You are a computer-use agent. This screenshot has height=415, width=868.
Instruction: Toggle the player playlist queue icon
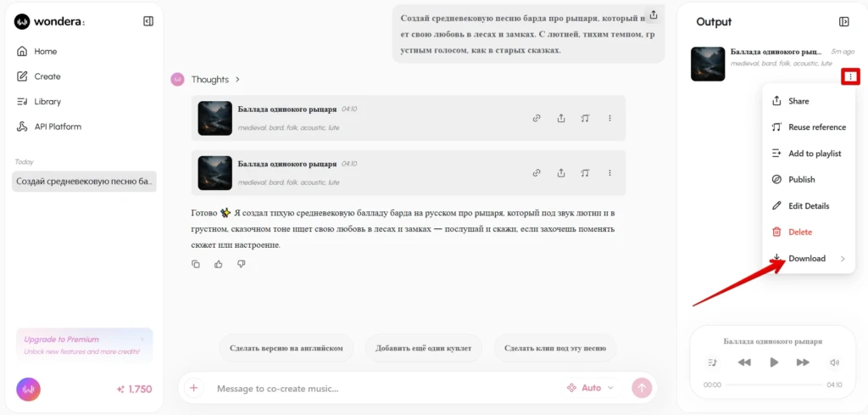pyautogui.click(x=712, y=362)
